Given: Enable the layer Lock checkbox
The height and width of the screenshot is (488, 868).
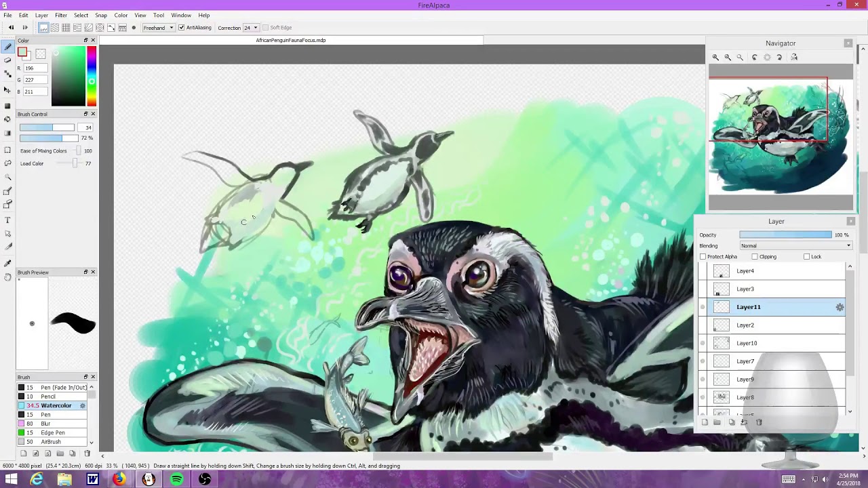Looking at the screenshot, I should tap(806, 257).
